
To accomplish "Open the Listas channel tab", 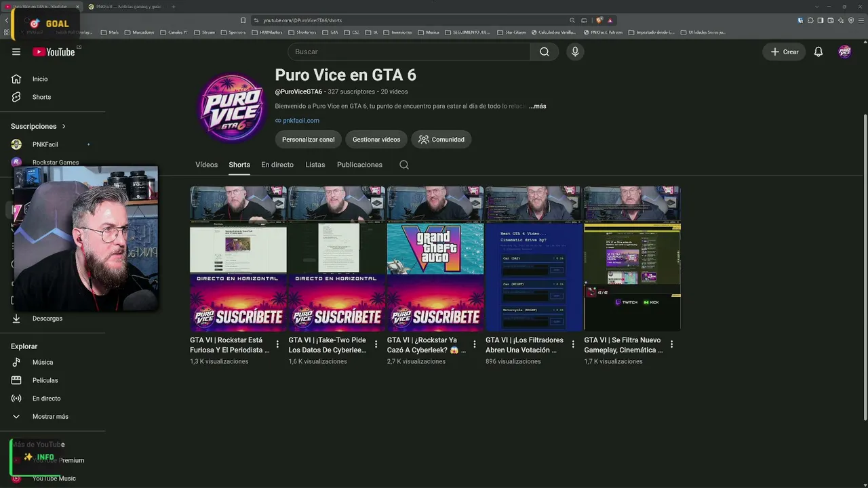I will click(x=315, y=165).
